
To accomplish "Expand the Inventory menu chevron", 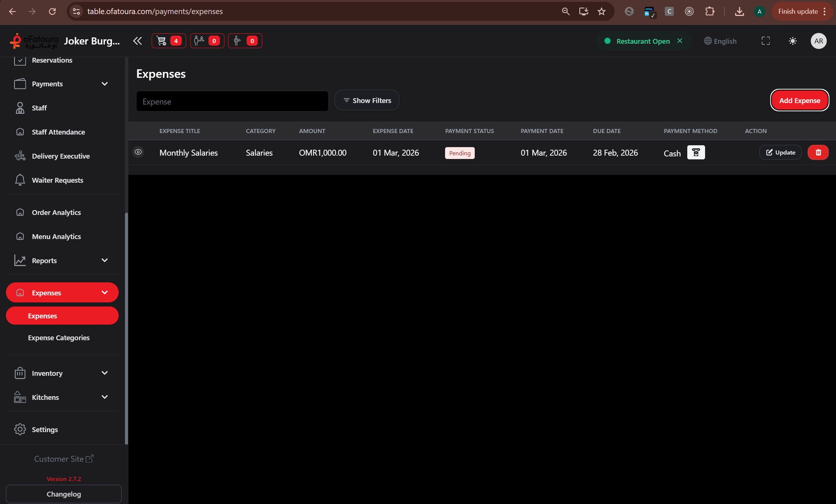I will 105,373.
